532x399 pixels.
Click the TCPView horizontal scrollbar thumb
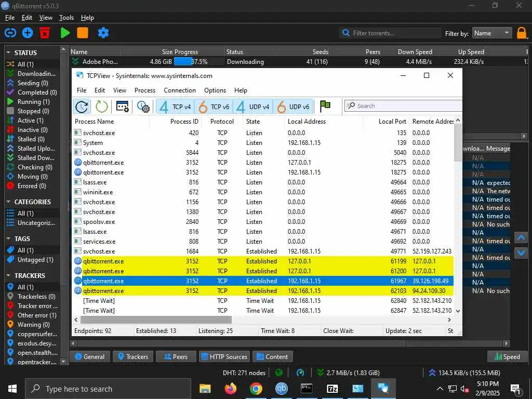156,320
